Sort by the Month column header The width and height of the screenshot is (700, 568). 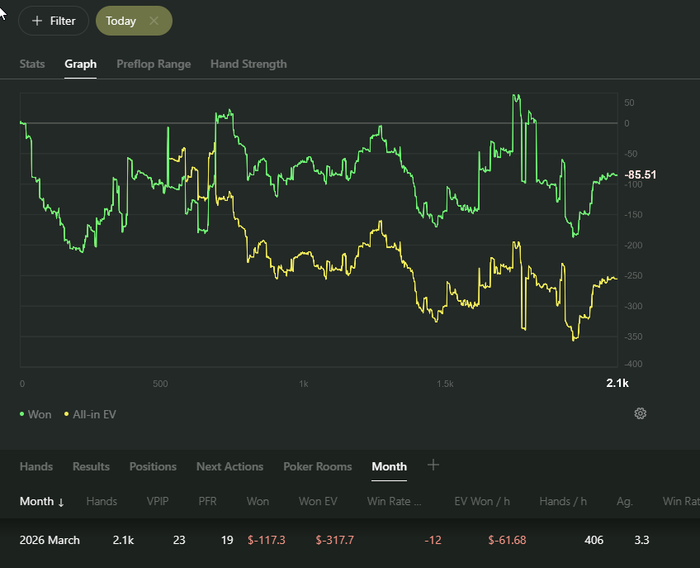coord(41,502)
